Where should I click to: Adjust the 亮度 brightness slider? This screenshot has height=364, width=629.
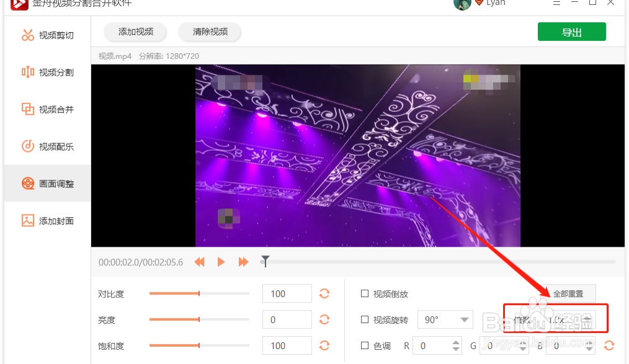click(x=199, y=319)
